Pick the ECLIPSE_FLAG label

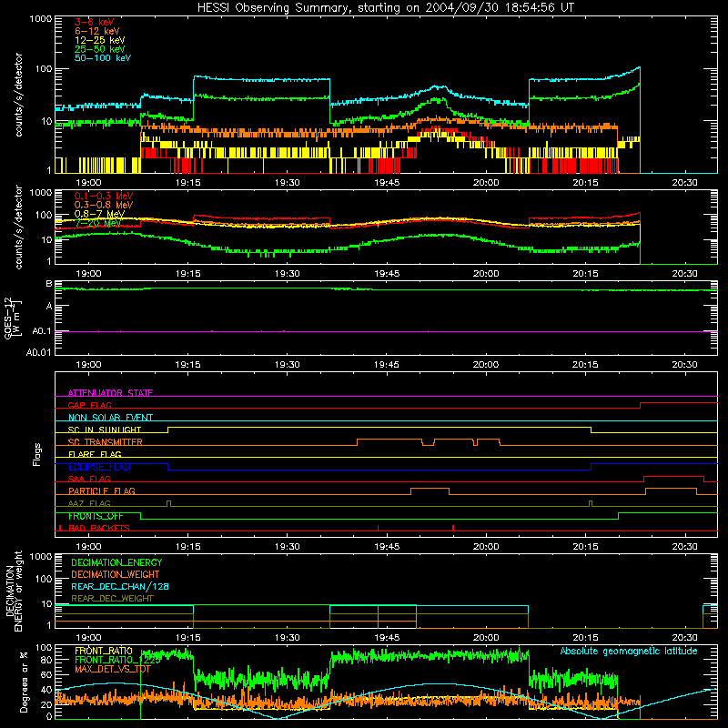point(99,467)
